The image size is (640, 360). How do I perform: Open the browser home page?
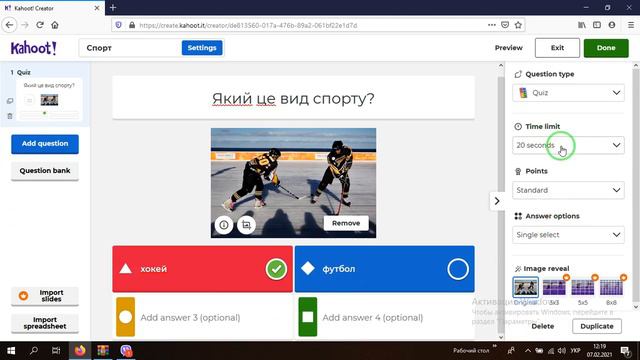(55, 25)
